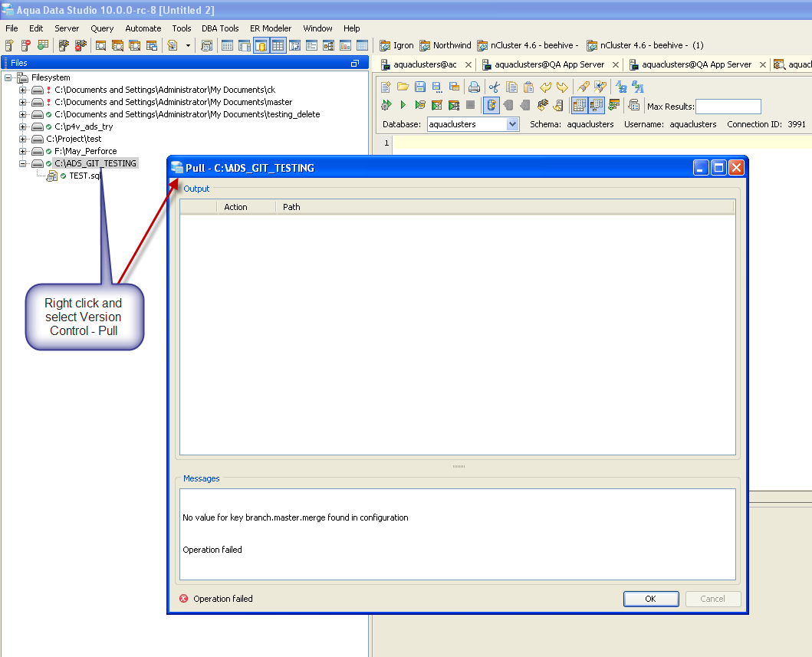This screenshot has width=812, height=657.
Task: Click the Paste clipboard icon
Action: click(x=529, y=87)
